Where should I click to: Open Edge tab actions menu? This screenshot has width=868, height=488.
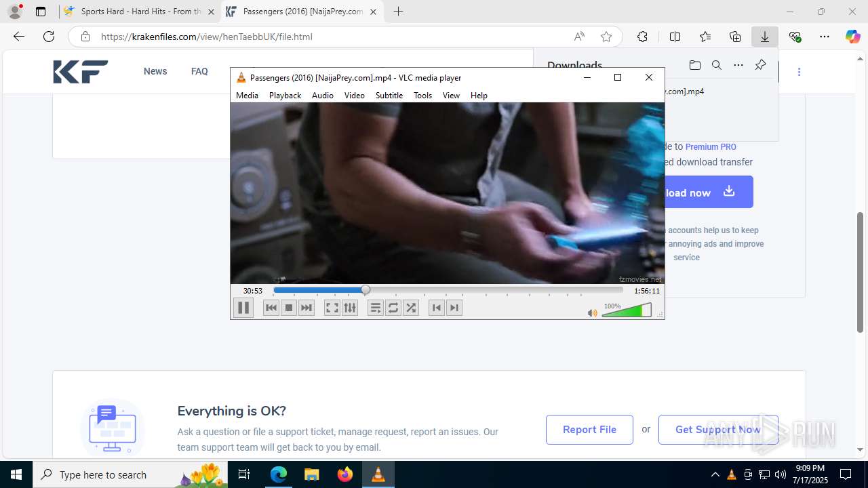41,12
